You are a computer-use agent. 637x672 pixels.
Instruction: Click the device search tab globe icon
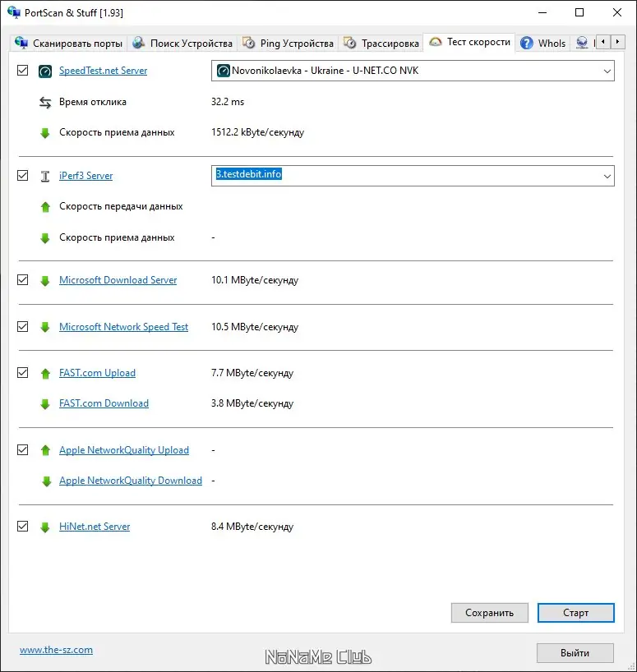click(138, 43)
